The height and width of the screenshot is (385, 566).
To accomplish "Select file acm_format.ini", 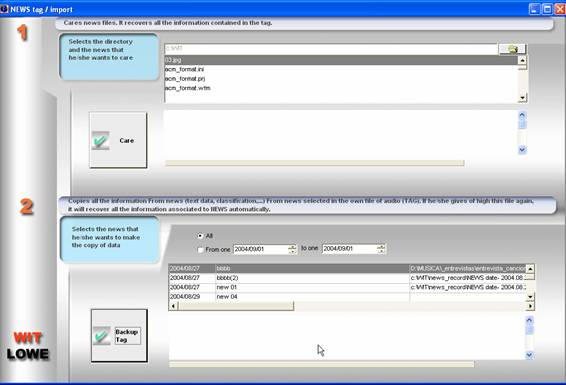I will [x=341, y=69].
